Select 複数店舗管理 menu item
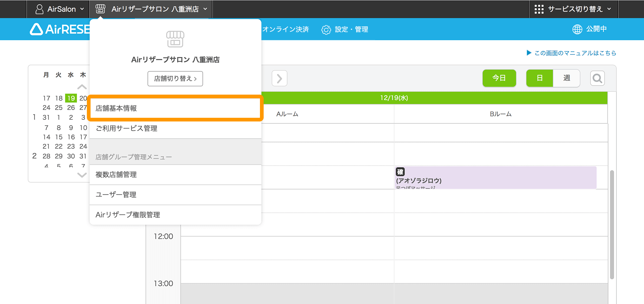 [175, 174]
